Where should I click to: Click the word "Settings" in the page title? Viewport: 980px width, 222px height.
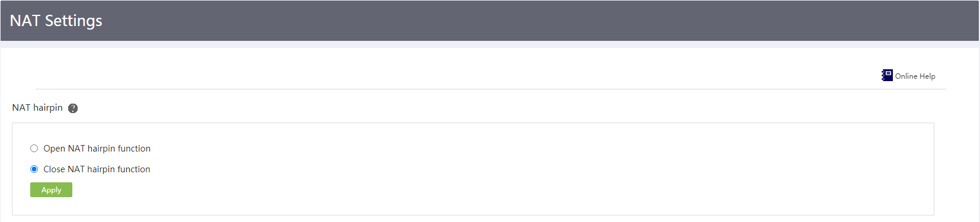tap(74, 21)
